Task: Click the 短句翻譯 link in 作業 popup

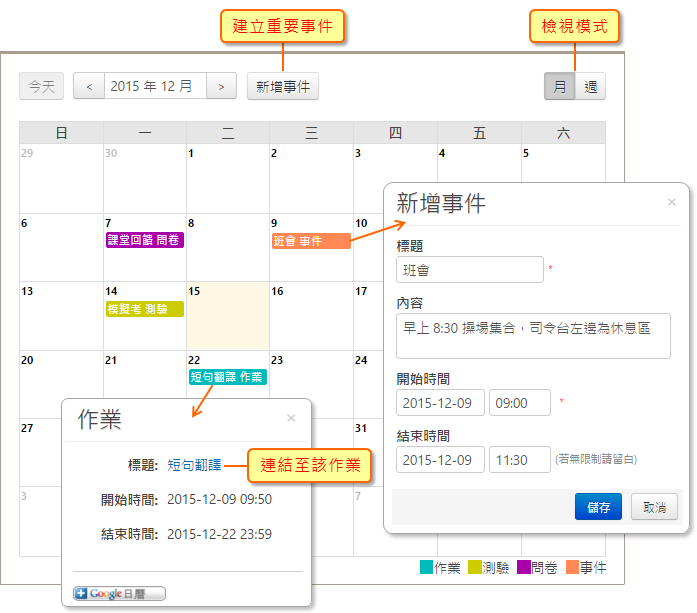Action: tap(194, 464)
